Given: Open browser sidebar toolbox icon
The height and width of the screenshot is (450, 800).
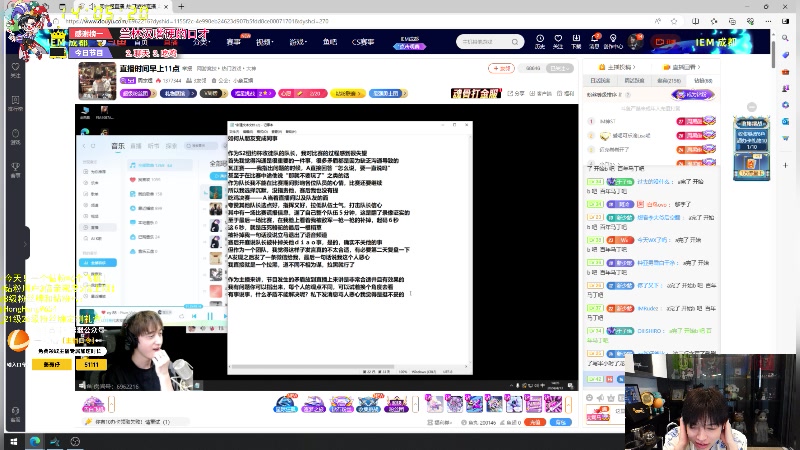Looking at the screenshot, I should tap(785, 71).
